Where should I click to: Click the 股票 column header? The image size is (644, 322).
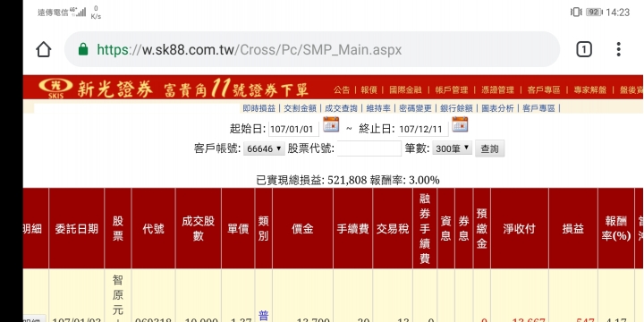point(118,229)
